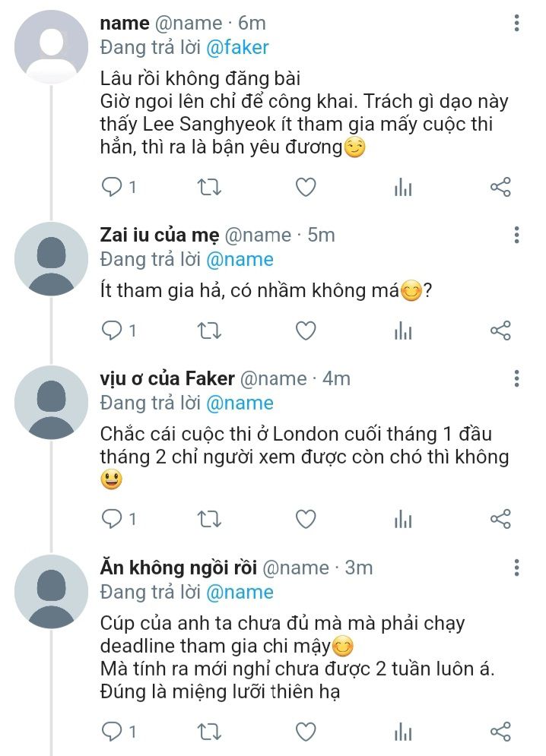The height and width of the screenshot is (756, 546).
Task: Share the first reply mentioning @faker
Action: click(500, 187)
